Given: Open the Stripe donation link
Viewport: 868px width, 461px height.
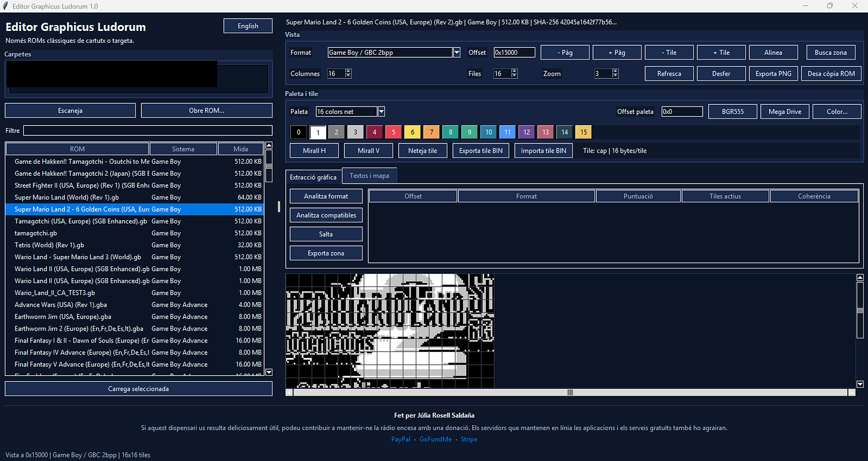Looking at the screenshot, I should [469, 440].
